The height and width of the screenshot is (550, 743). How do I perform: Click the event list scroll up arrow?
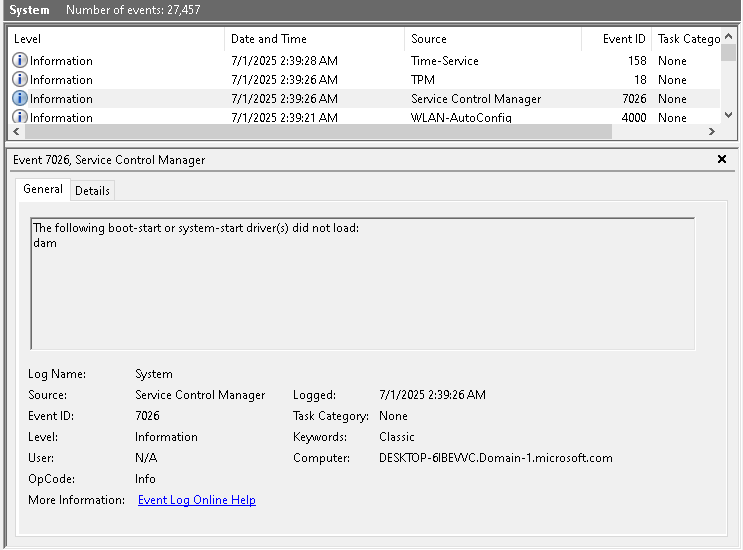pos(729,36)
